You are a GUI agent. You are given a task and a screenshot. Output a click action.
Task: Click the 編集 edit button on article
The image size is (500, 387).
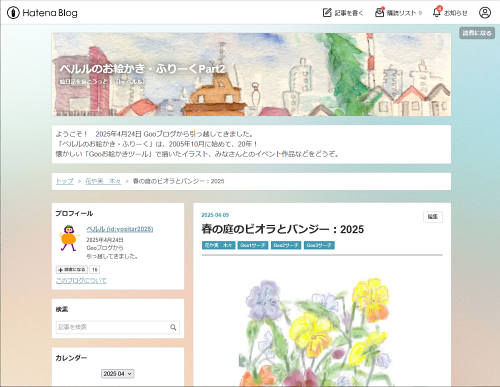[x=433, y=217]
